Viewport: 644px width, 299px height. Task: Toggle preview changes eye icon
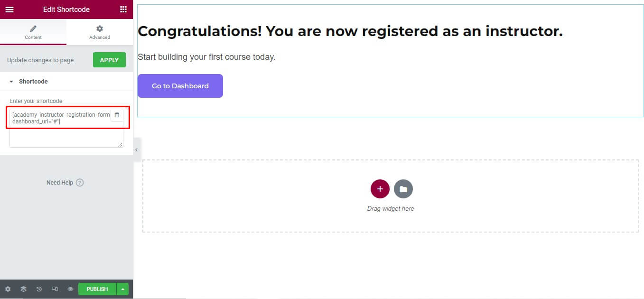click(70, 289)
